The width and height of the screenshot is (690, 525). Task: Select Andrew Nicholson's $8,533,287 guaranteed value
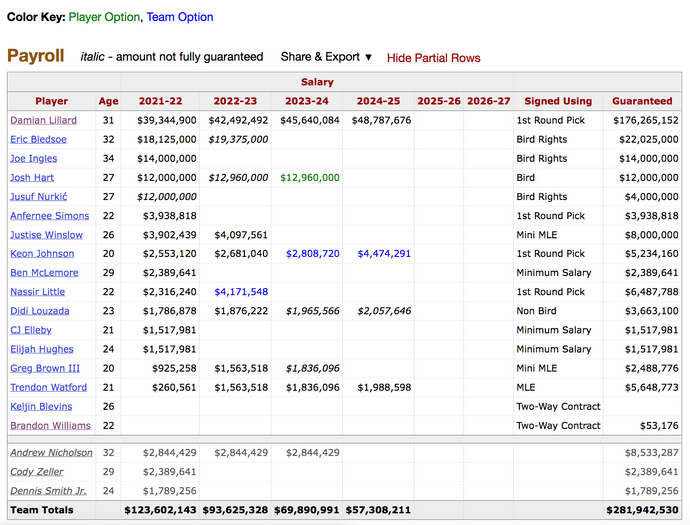(651, 452)
